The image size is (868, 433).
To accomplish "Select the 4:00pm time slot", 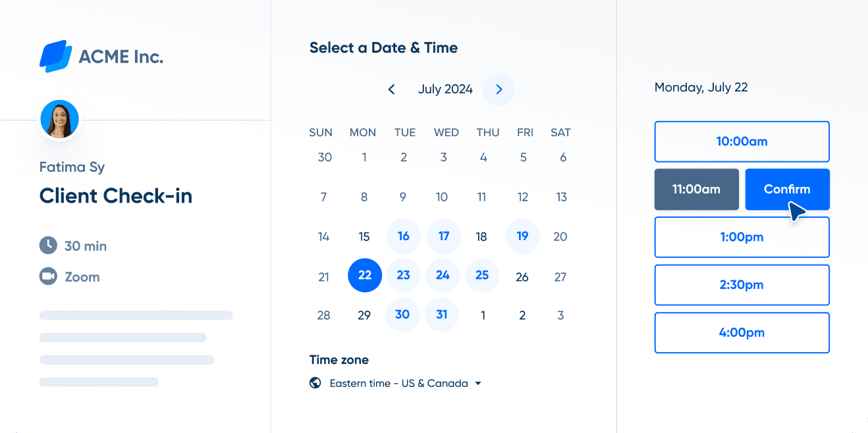I will click(x=742, y=332).
